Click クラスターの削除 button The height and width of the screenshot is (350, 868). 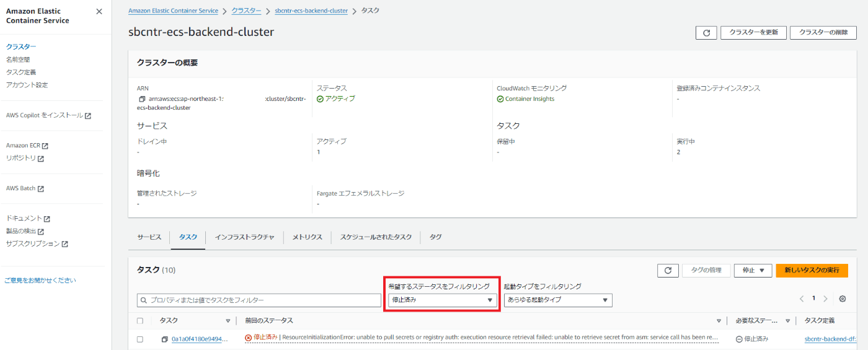point(823,33)
